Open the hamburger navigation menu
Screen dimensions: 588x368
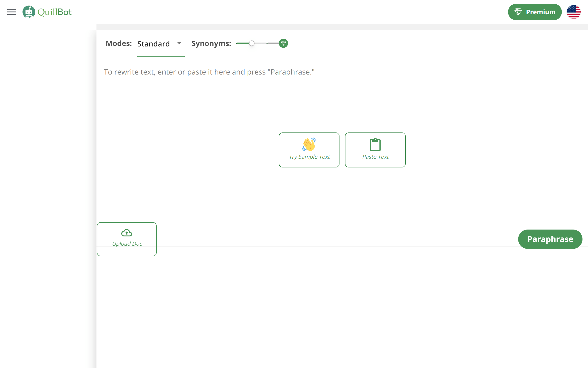click(11, 12)
